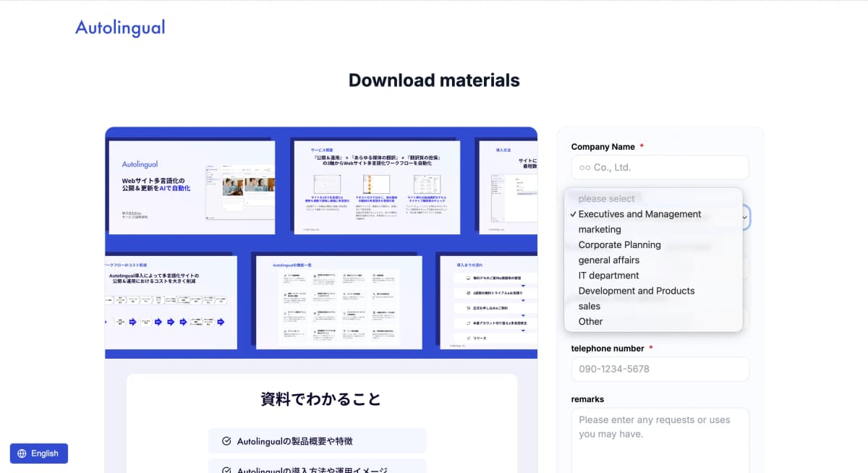This screenshot has height=473, width=868.
Task: Click into the remarks text area
Action: [660, 440]
